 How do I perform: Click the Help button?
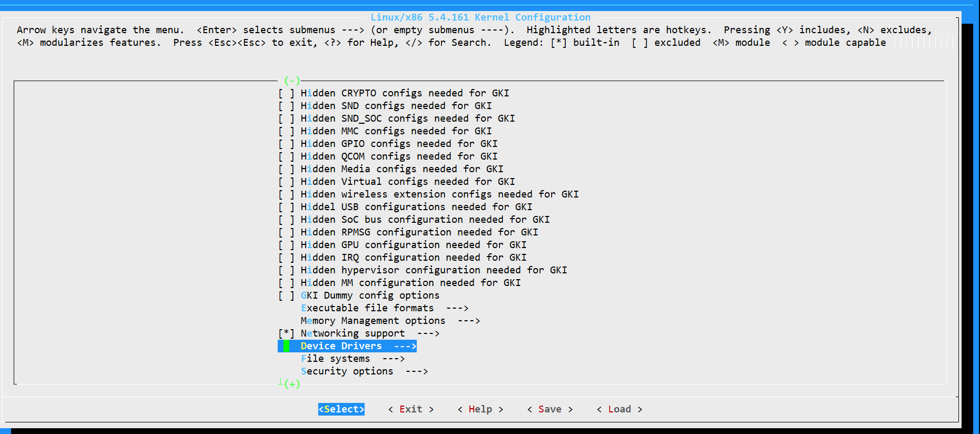pos(481,409)
